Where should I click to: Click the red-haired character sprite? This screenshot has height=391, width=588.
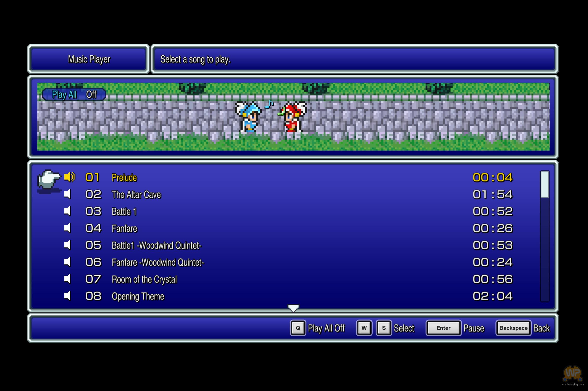pos(293,117)
